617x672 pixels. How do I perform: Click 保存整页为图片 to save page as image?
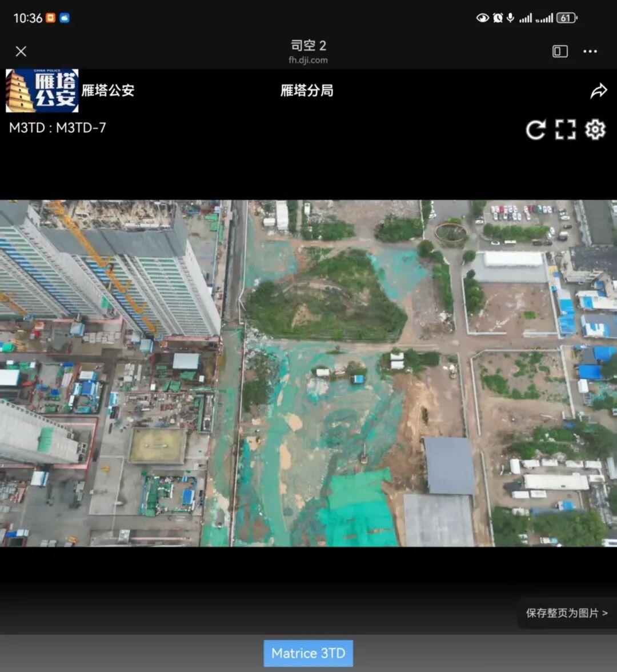(566, 613)
